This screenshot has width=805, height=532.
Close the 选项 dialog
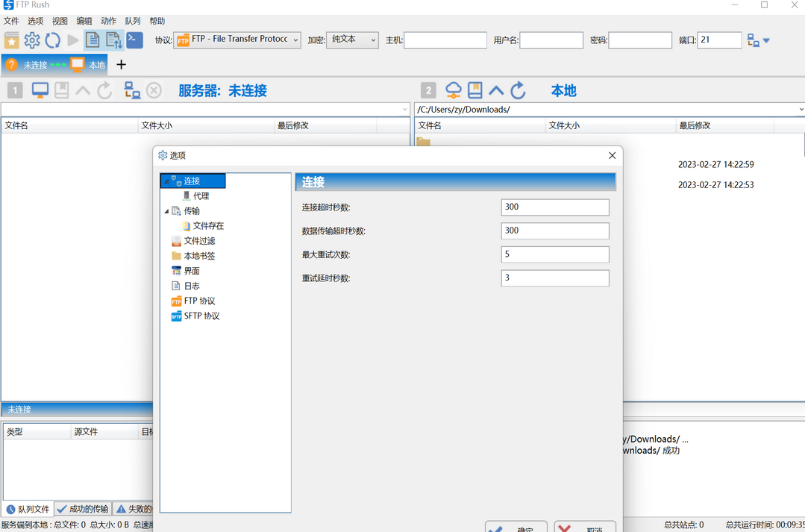coord(612,155)
